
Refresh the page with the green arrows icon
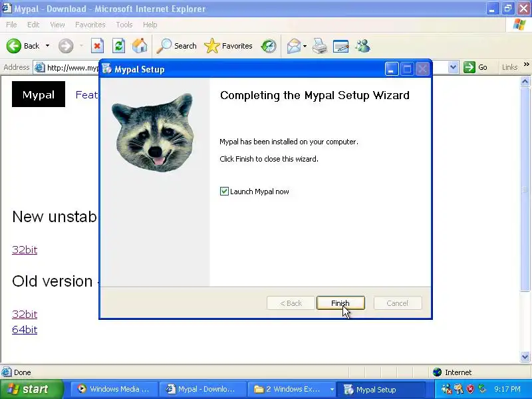pyautogui.click(x=119, y=46)
